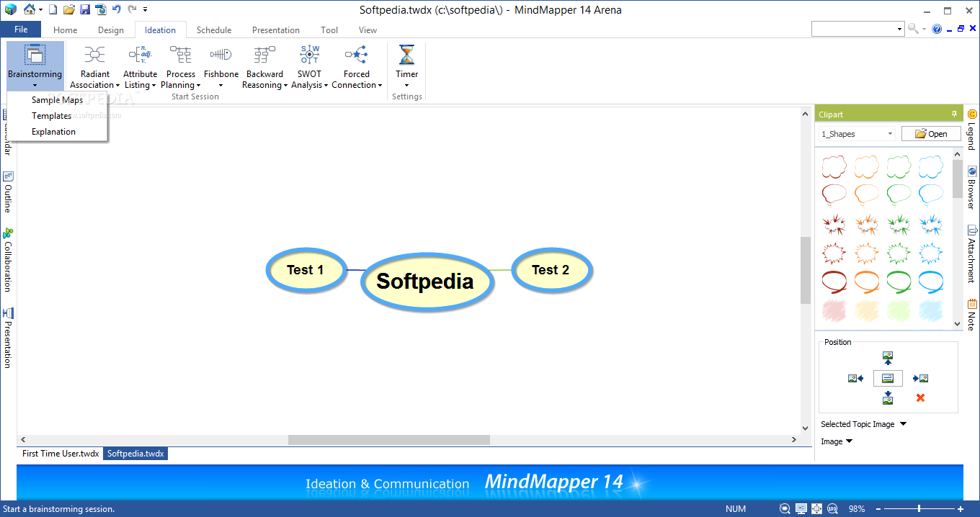The height and width of the screenshot is (517, 980).
Task: Switch to the Design ribbon tab
Action: (111, 30)
